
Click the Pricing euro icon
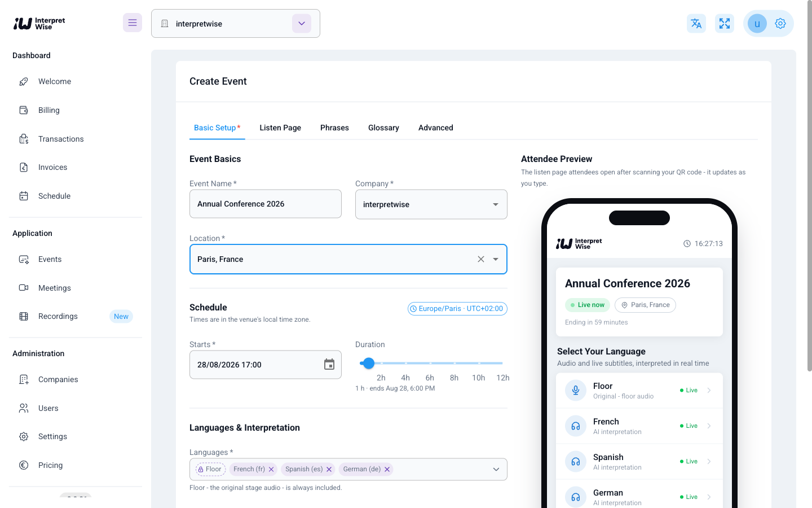(x=24, y=465)
